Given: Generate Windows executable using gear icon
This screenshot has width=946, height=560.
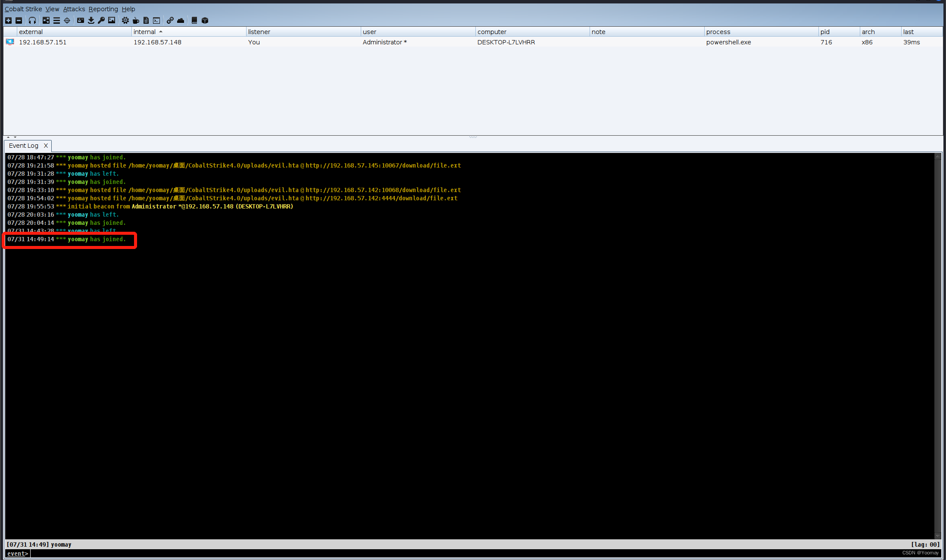Looking at the screenshot, I should pos(125,20).
